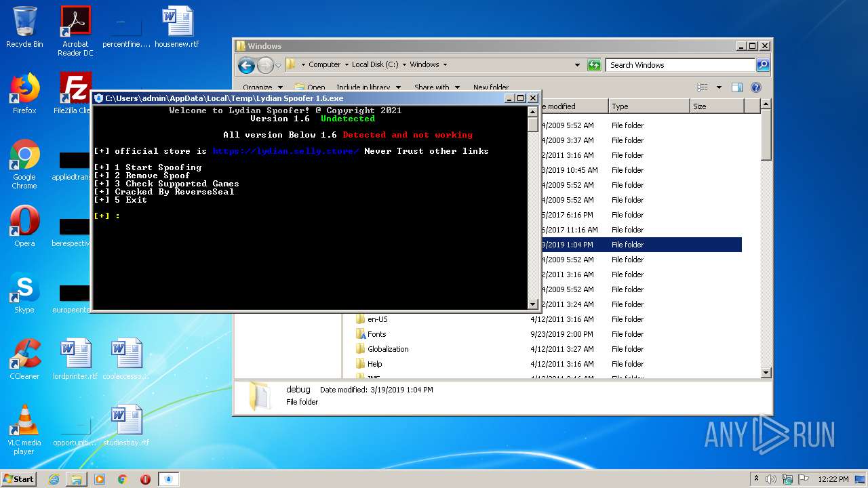Click the volume tray icon
The image size is (868, 488).
point(771,479)
